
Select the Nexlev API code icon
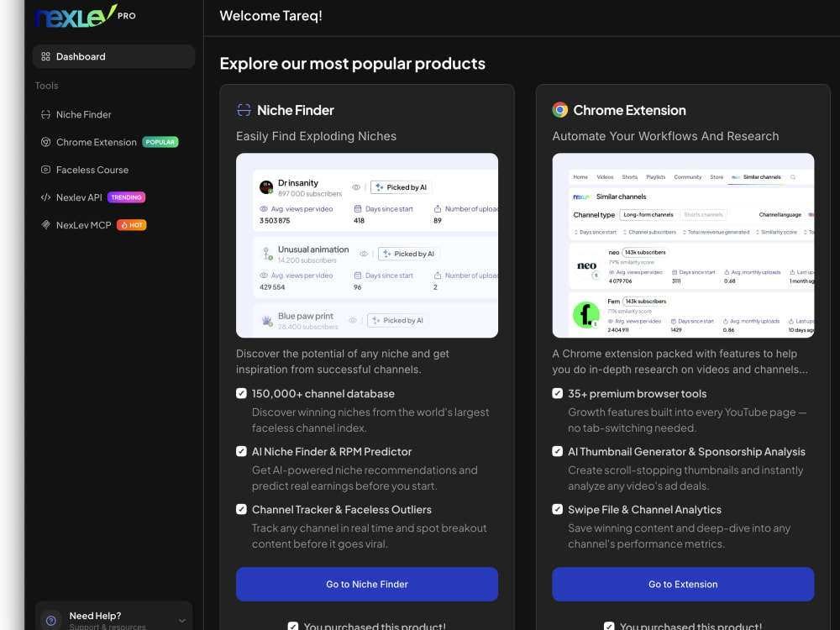pyautogui.click(x=45, y=197)
